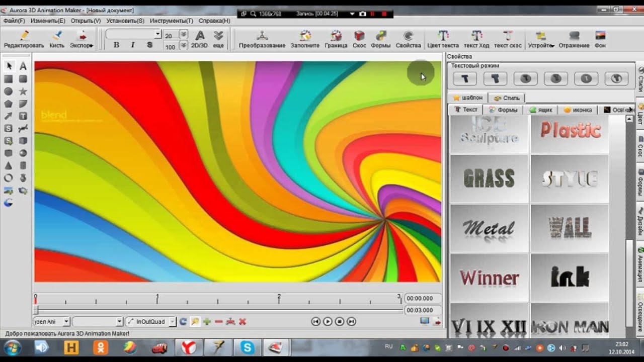Stop the animation playback
644x362 pixels.
pyautogui.click(x=340, y=321)
